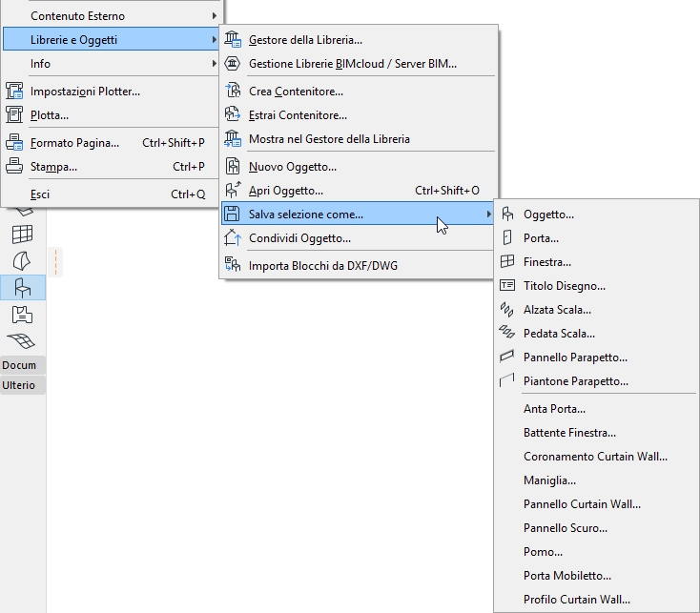Click the chair icon beside Oggetto...

click(507, 215)
